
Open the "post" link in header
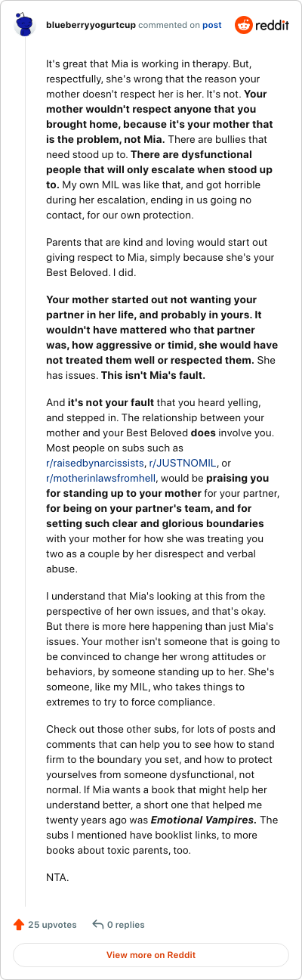212,25
